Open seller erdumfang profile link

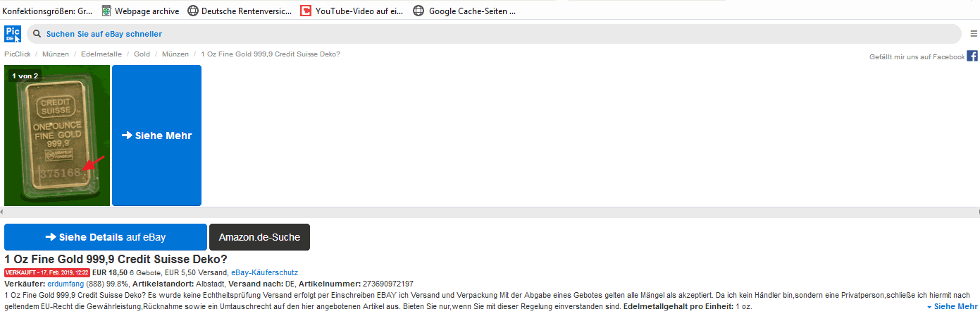66,284
